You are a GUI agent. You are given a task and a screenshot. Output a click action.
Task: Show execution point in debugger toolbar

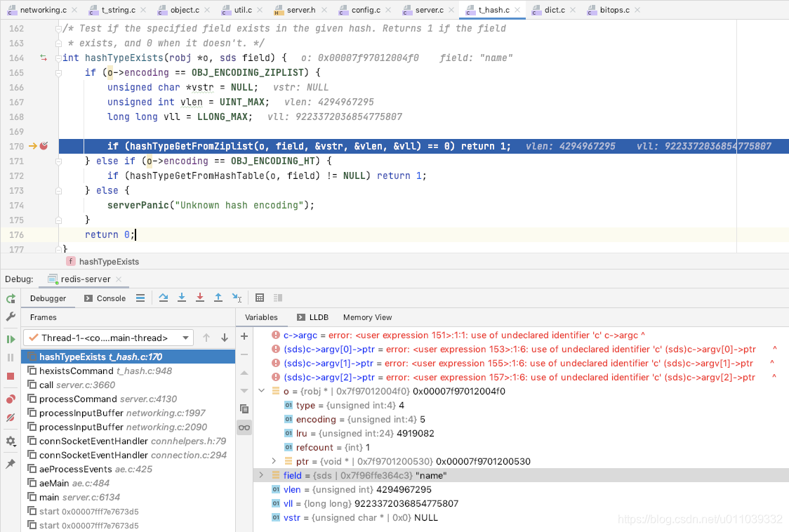[x=140, y=298]
